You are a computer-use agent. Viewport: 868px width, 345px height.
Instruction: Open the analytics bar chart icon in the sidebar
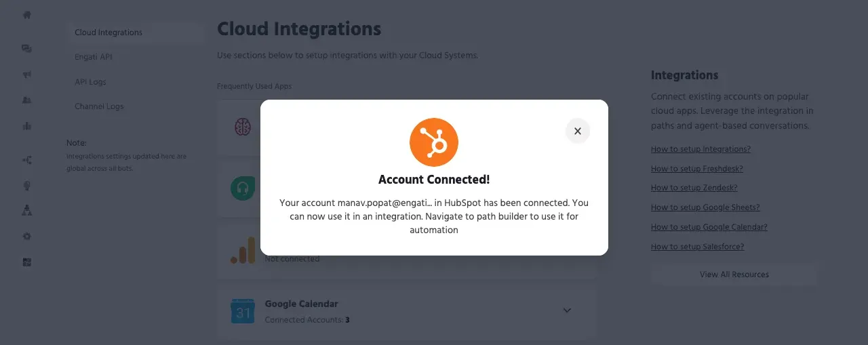click(x=27, y=125)
